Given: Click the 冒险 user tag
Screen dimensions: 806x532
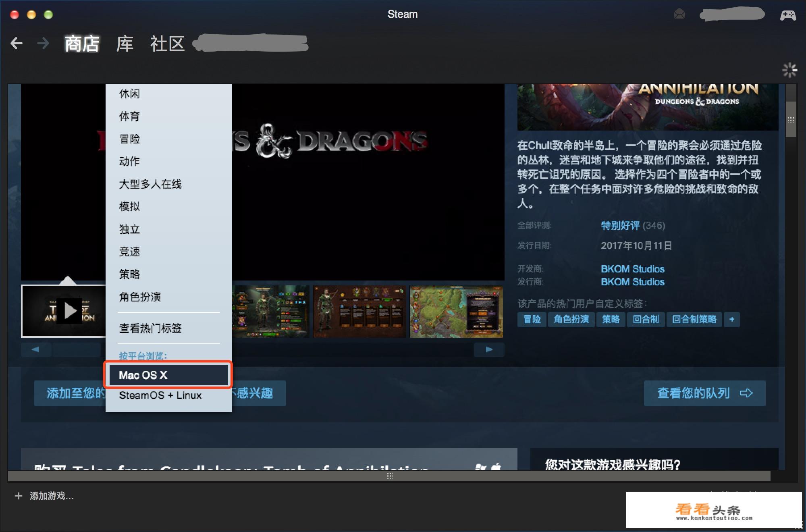Looking at the screenshot, I should pyautogui.click(x=532, y=319).
